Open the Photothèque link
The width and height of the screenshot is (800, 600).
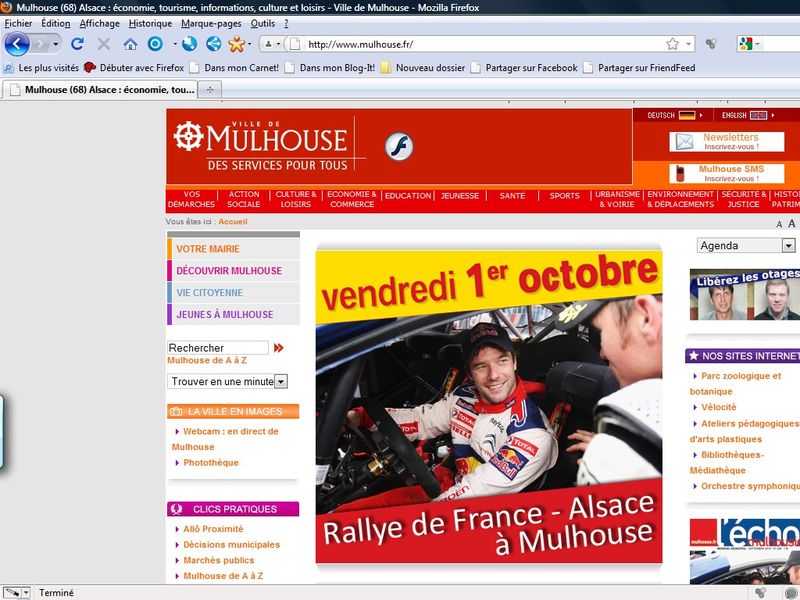pos(211,463)
